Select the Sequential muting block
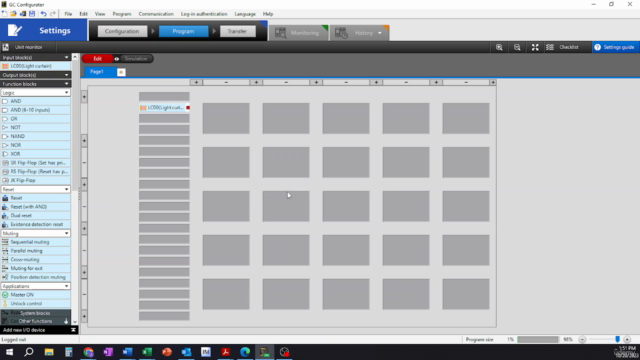This screenshot has width=640, height=360. [x=36, y=242]
